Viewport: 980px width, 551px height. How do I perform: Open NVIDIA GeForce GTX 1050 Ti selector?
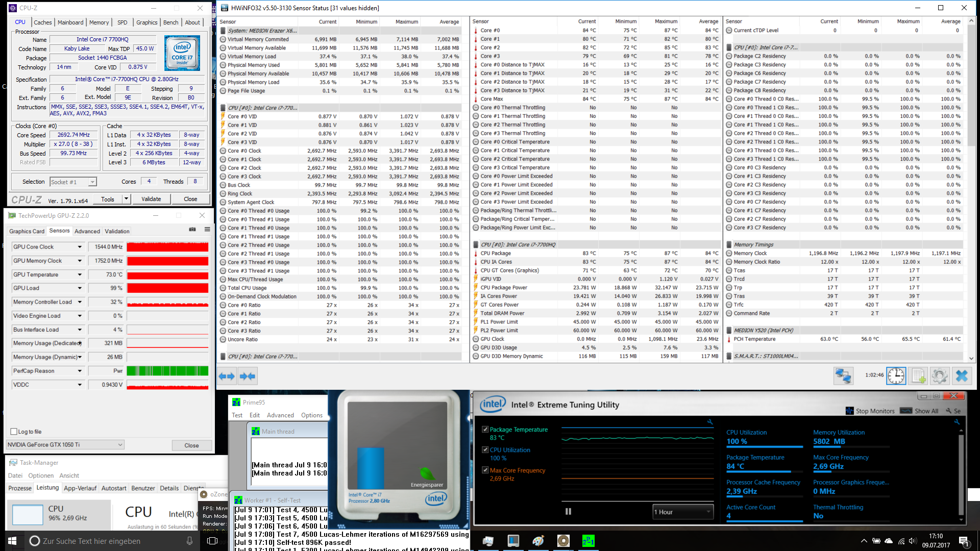[65, 445]
